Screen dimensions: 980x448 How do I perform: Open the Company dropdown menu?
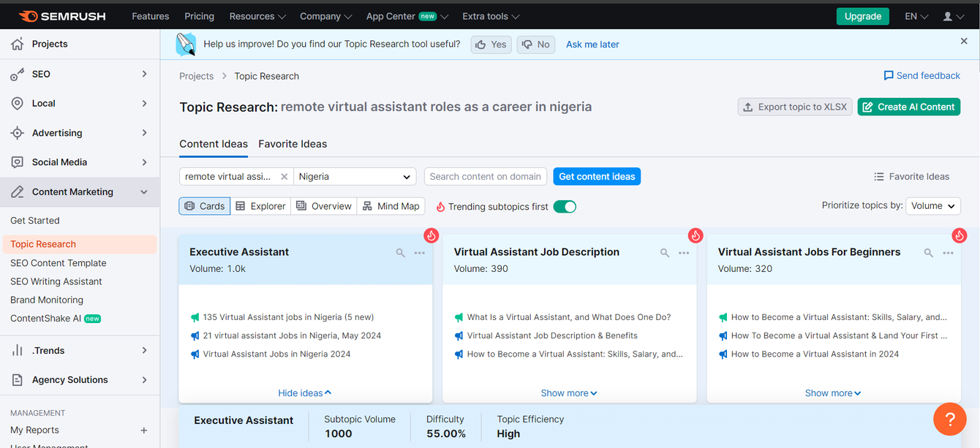pyautogui.click(x=326, y=16)
